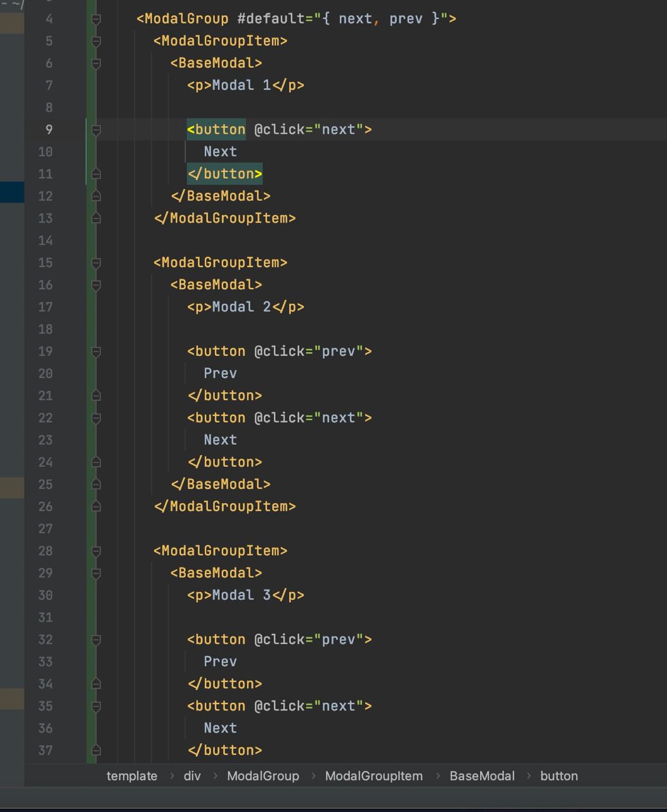The image size is (667, 812).
Task: Select the template breadcrumb
Action: tap(132, 776)
